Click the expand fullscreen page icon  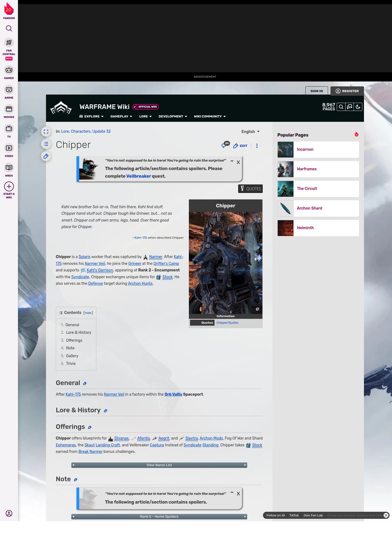pos(46,132)
